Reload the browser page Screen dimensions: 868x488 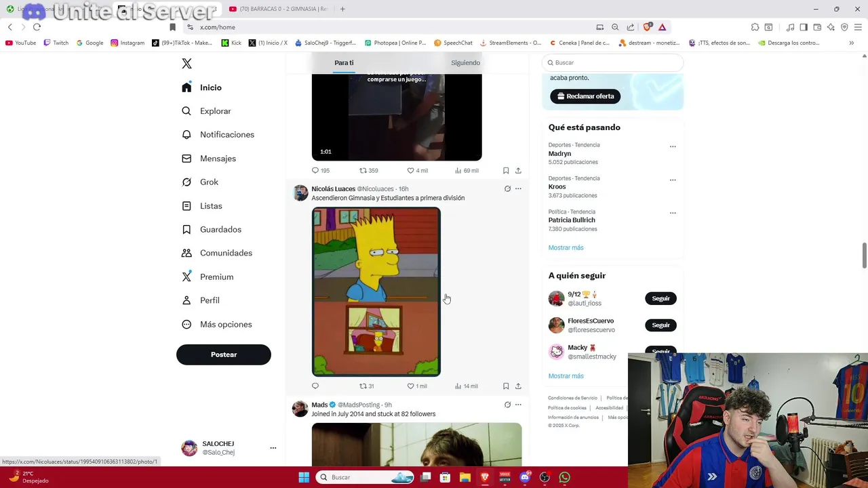[x=37, y=27]
